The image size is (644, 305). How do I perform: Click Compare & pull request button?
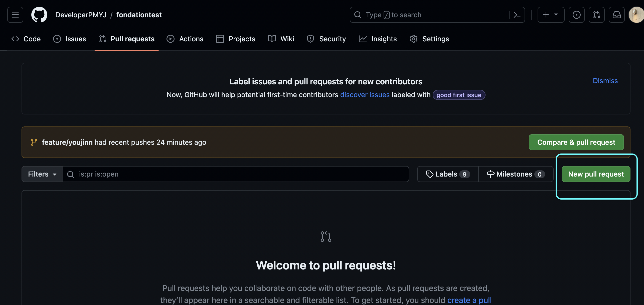coord(576,142)
